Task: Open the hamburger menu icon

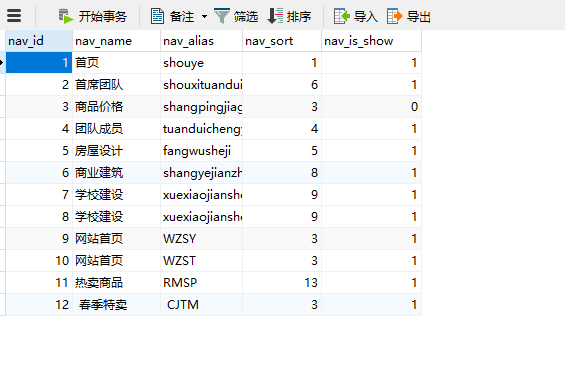Action: click(x=14, y=15)
